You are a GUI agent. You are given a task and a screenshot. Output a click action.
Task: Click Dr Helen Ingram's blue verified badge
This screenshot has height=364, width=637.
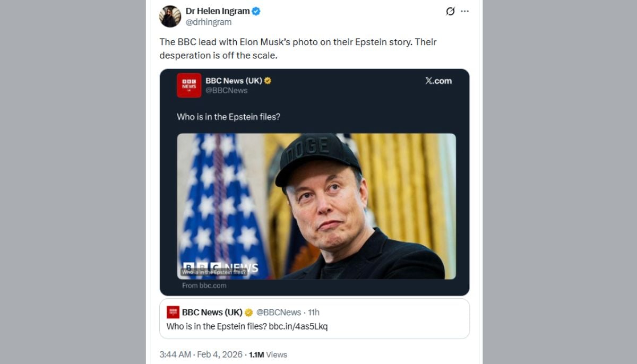(256, 11)
